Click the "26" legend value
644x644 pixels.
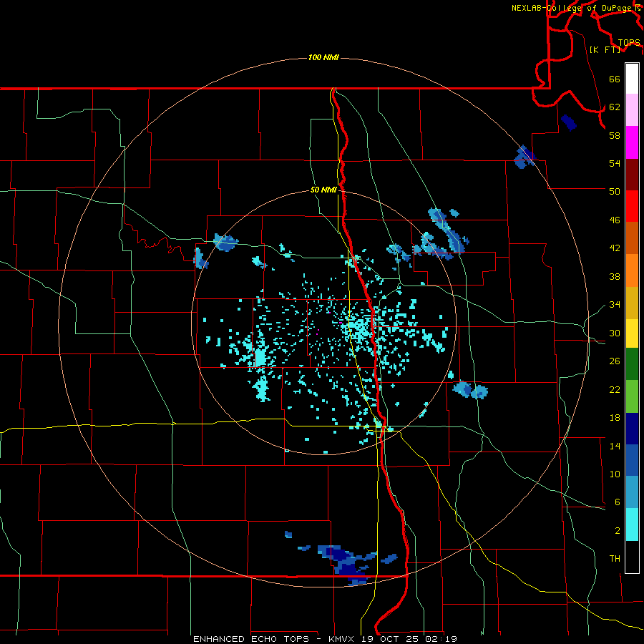pos(615,361)
